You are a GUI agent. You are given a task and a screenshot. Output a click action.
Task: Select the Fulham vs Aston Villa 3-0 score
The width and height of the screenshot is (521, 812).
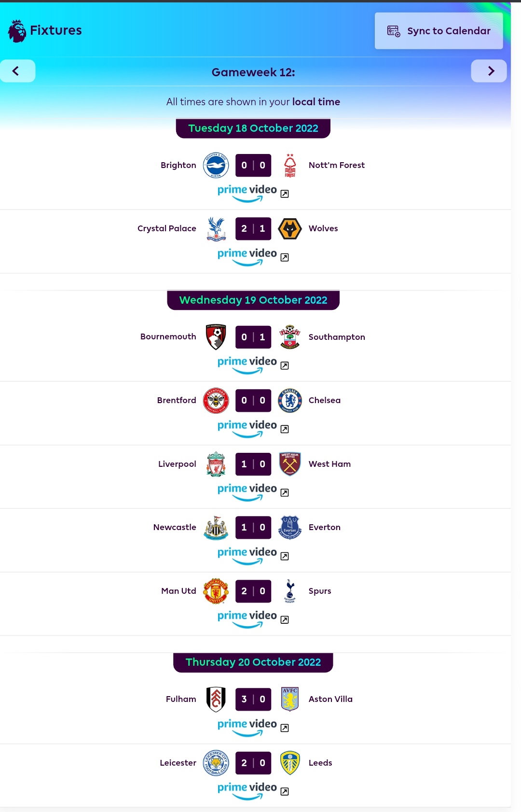click(x=253, y=699)
